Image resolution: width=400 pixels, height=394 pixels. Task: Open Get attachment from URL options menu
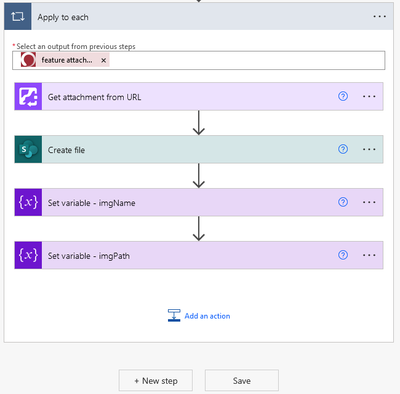(369, 96)
